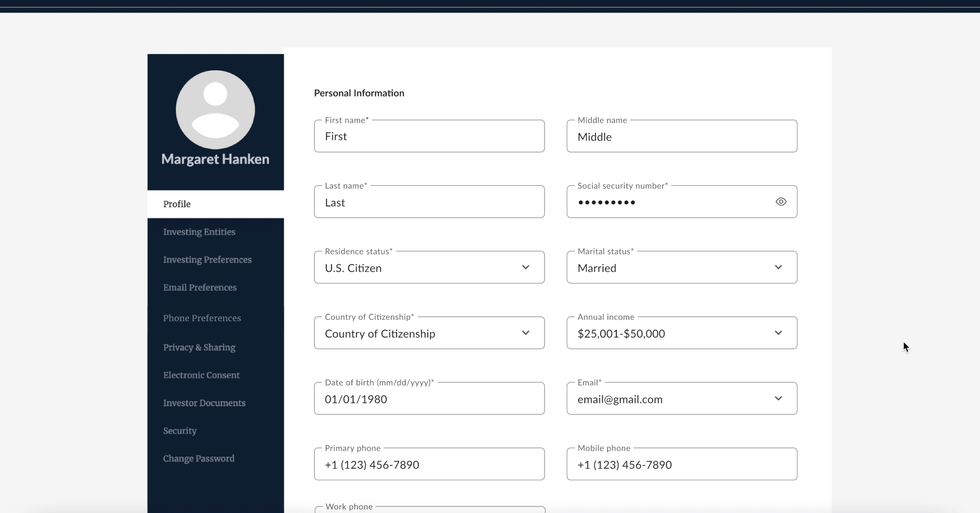The height and width of the screenshot is (513, 980).
Task: Open the Email dropdown arrow
Action: coord(778,398)
